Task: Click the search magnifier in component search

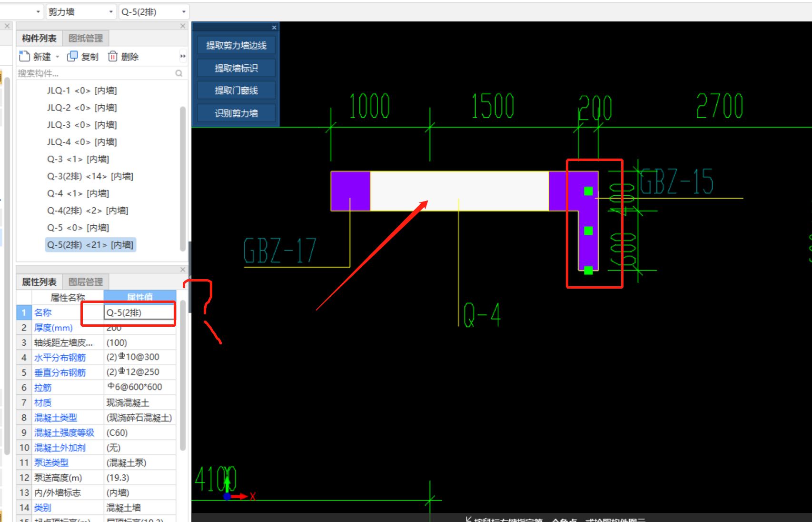Action: [x=179, y=73]
